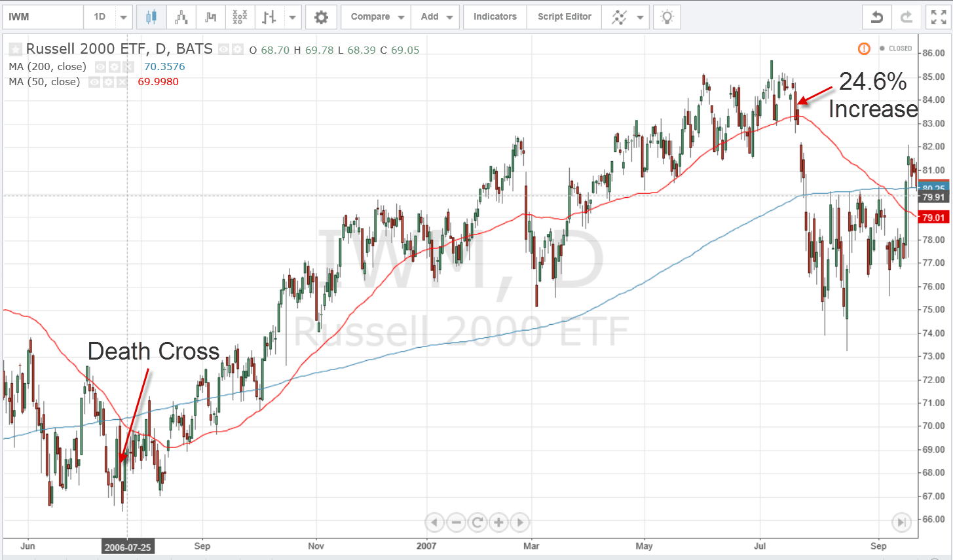Redo the last chart action
The image size is (953, 560).
[x=905, y=16]
